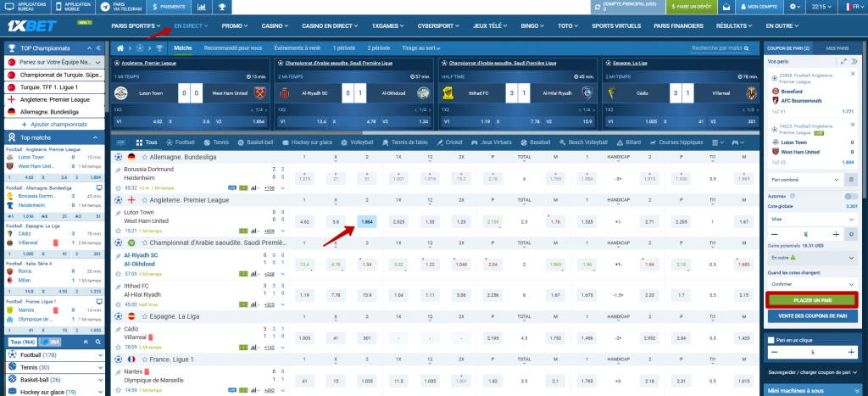Click the home icon in breadcrumb
Image resolution: width=868 pixels, height=396 pixels.
click(x=128, y=47)
